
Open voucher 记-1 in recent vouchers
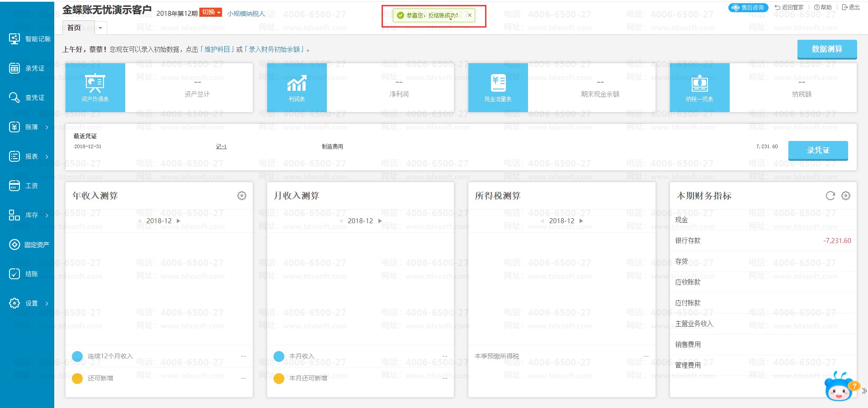tap(221, 147)
